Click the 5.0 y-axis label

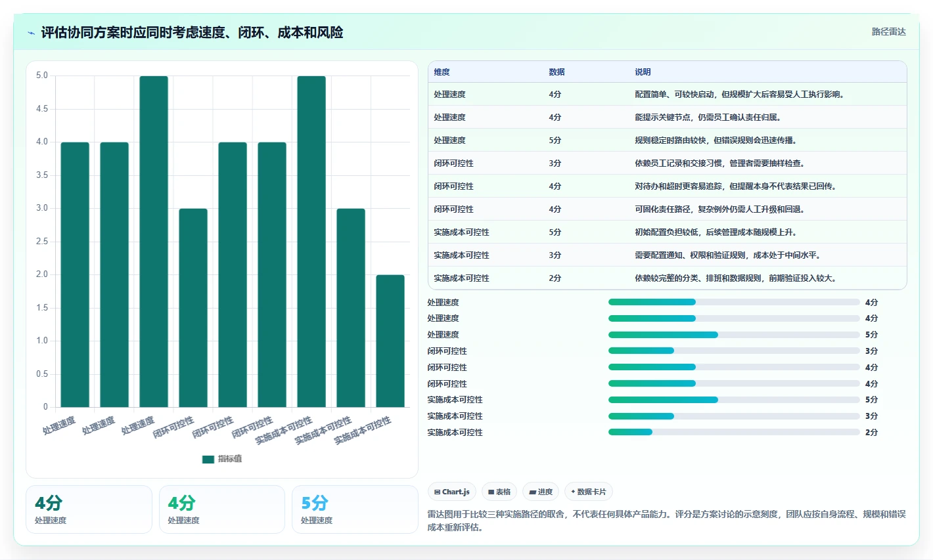point(42,75)
